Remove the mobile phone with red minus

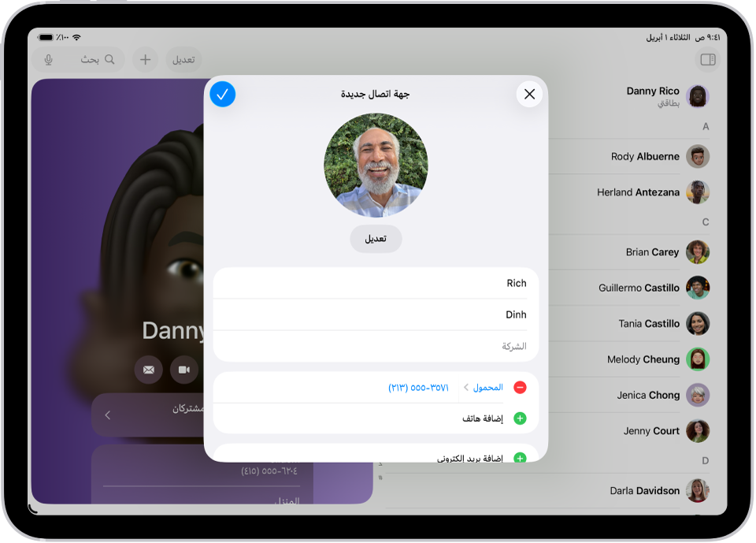coord(520,387)
